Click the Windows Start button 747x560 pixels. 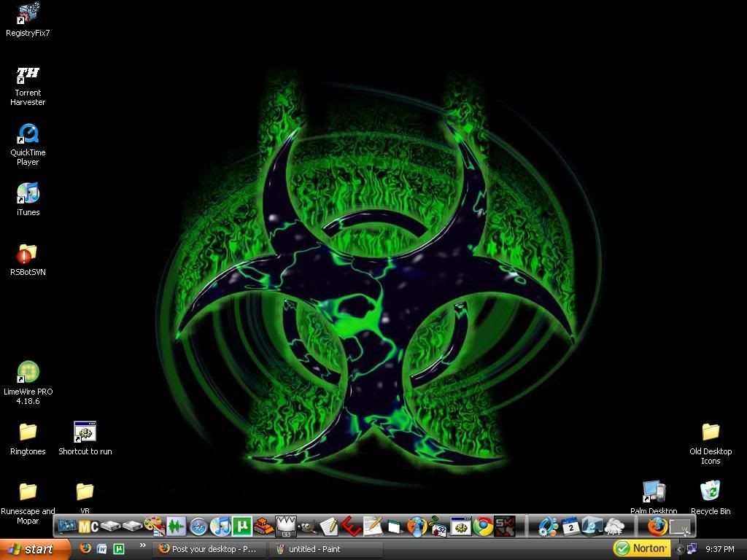[x=35, y=549]
